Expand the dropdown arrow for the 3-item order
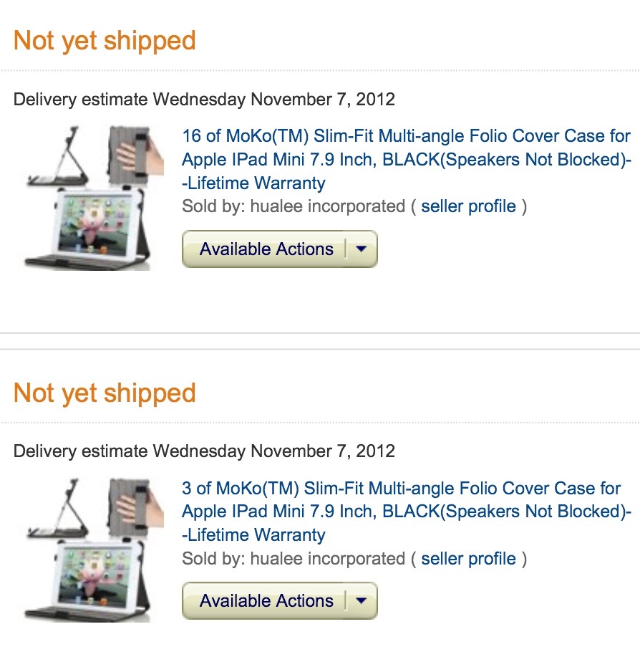This screenshot has height=672, width=640. click(361, 601)
